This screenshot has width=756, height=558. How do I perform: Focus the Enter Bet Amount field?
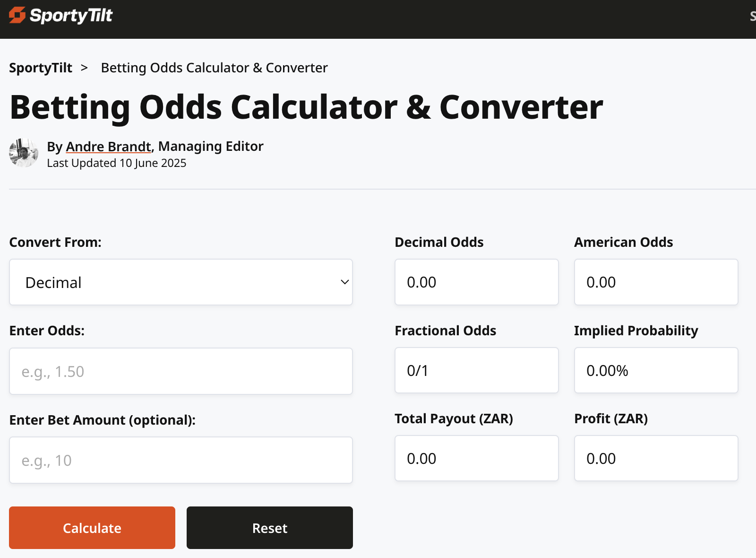(181, 460)
